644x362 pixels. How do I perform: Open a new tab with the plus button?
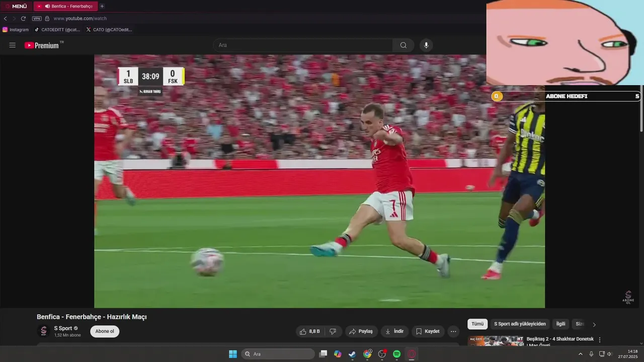[x=102, y=6]
